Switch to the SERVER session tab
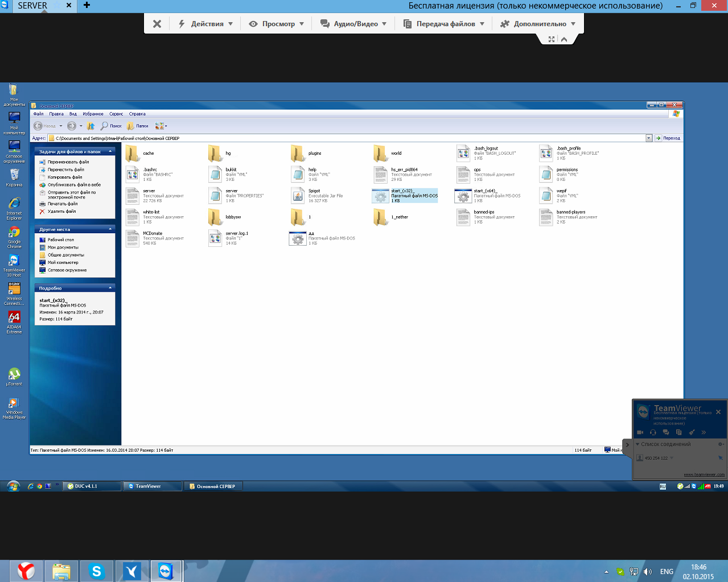Viewport: 728px width, 582px height. (32, 6)
